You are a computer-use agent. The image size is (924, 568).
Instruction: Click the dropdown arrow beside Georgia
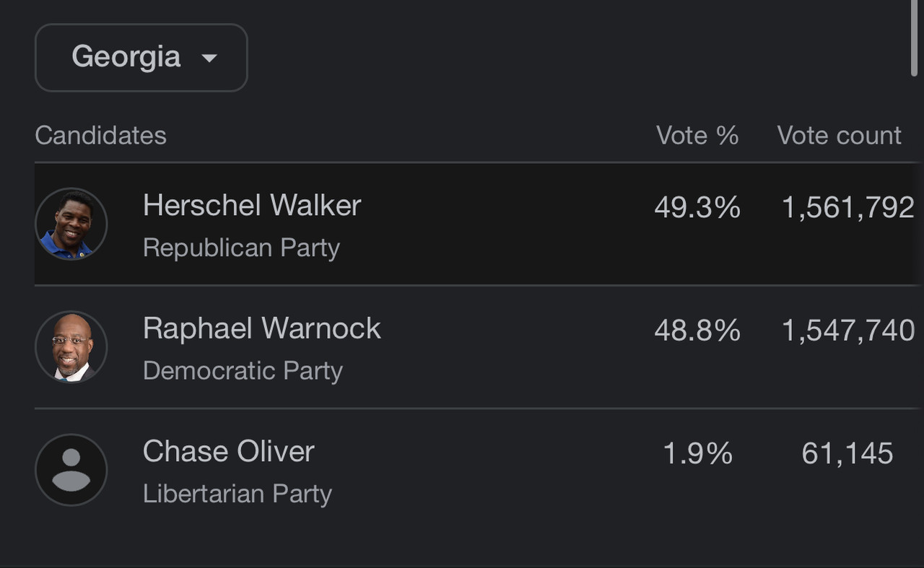pos(209,58)
